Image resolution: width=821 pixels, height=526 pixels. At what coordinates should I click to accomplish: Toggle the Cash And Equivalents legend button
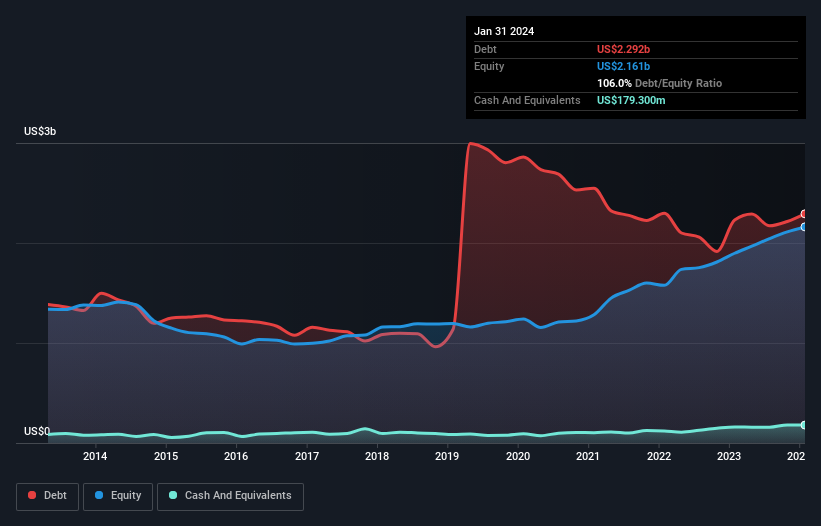point(230,496)
